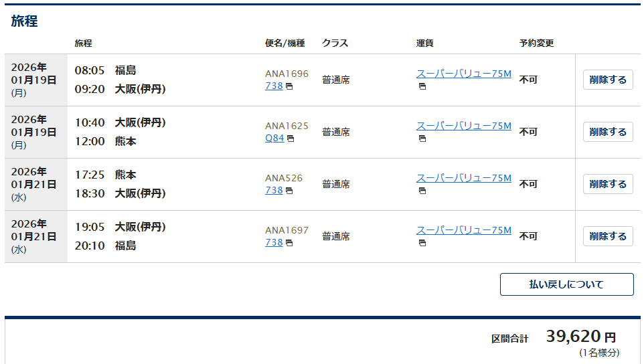
Task: Open popup icon beside ANA1697 aircraft 738
Action: click(289, 243)
